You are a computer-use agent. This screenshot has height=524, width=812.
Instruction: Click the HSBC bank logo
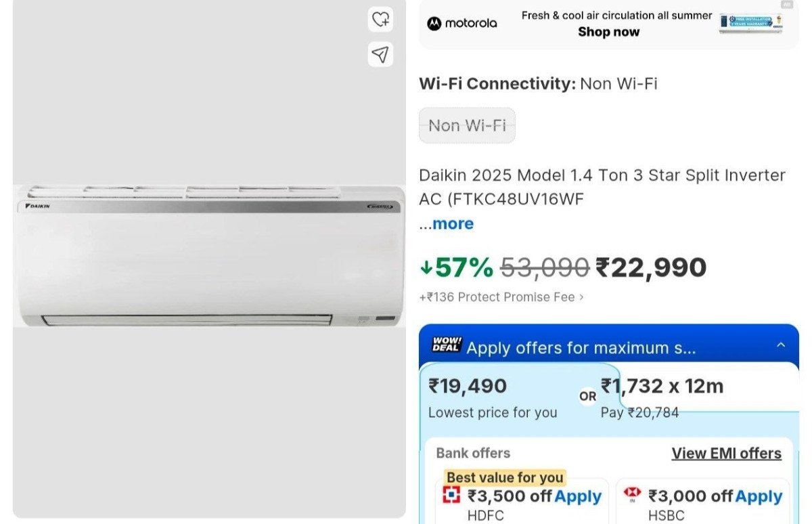coord(632,494)
